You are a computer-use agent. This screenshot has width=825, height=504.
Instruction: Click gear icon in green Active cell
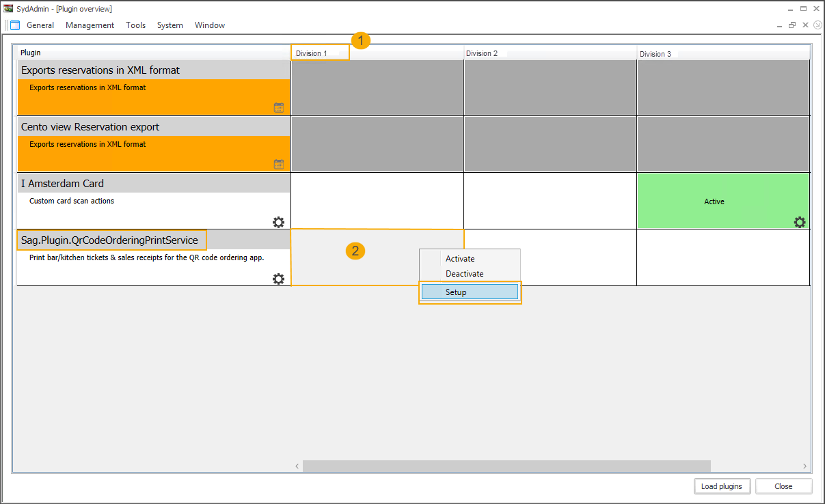[x=799, y=222]
